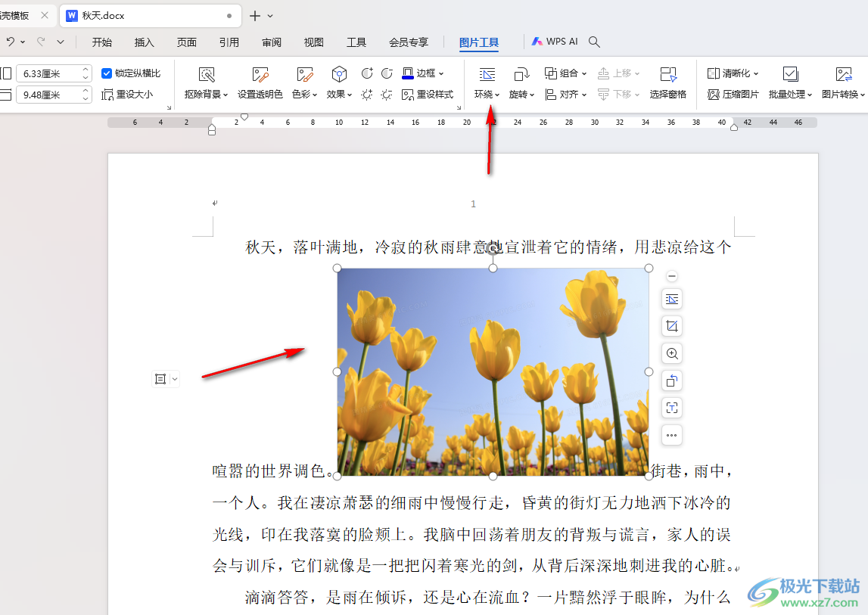Select the yellow tulips picture
This screenshot has height=615, width=868.
click(x=493, y=372)
